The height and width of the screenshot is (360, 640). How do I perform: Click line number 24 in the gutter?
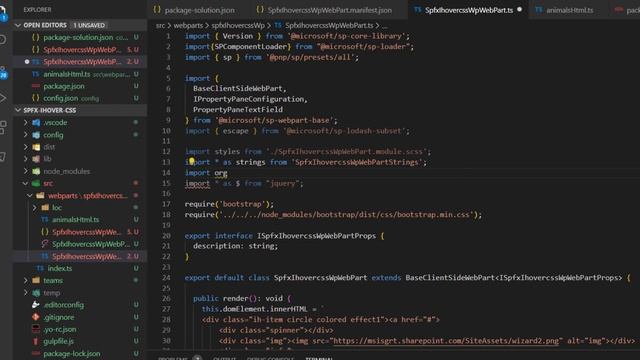166,278
